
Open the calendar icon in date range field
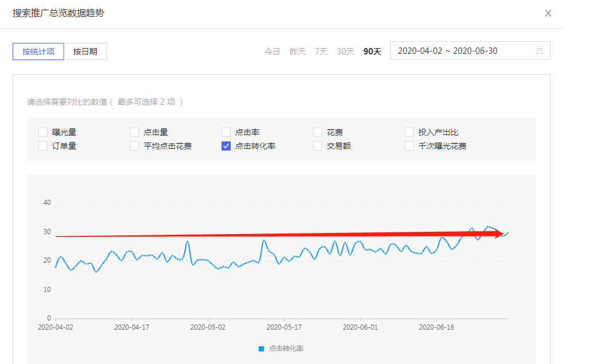point(540,51)
